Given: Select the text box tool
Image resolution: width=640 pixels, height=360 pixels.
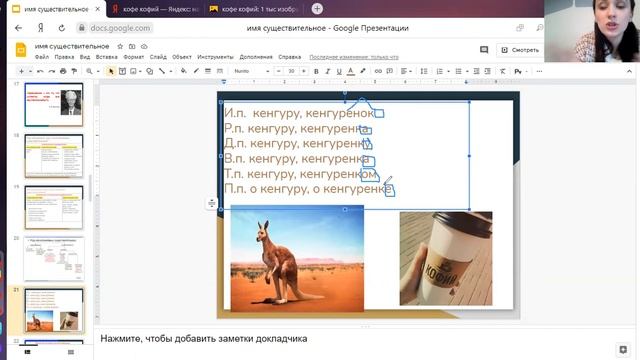Looking at the screenshot, I should click(x=122, y=71).
